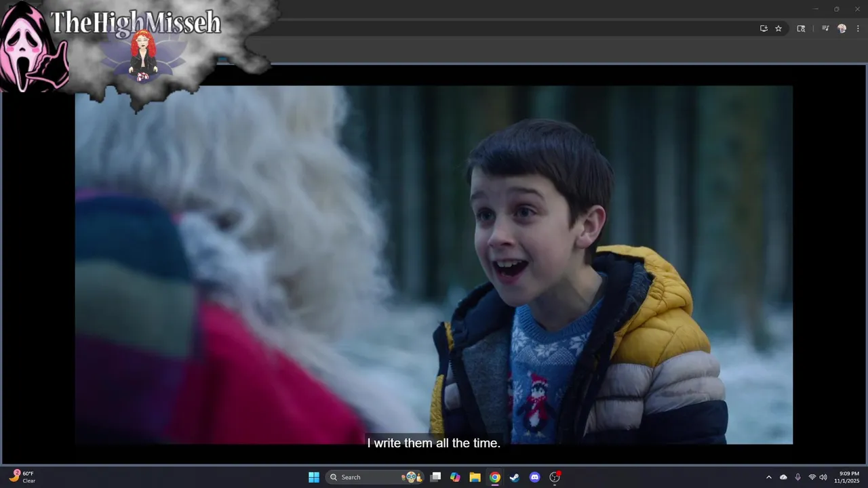Click the taskbar Search box

click(375, 477)
